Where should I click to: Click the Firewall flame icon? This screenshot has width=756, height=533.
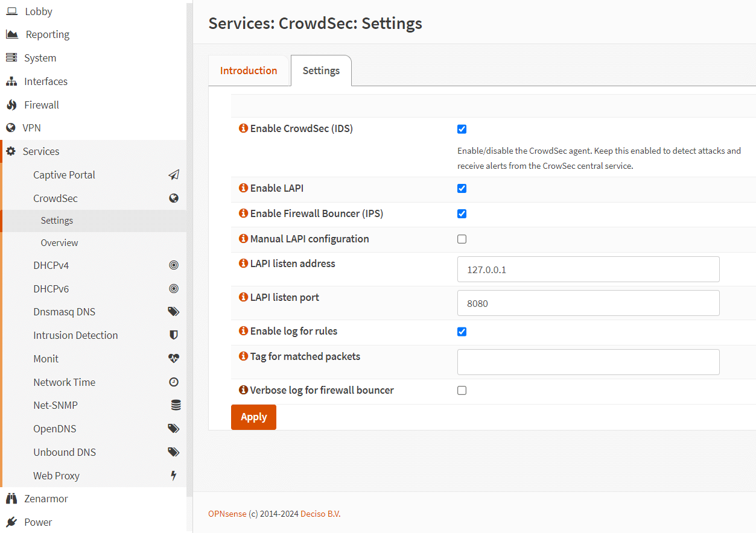(x=12, y=104)
